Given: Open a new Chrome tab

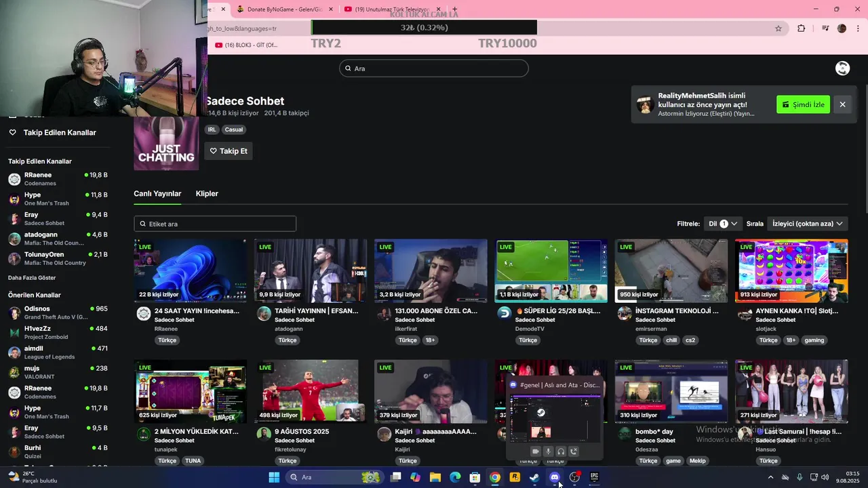Looking at the screenshot, I should tap(454, 9).
